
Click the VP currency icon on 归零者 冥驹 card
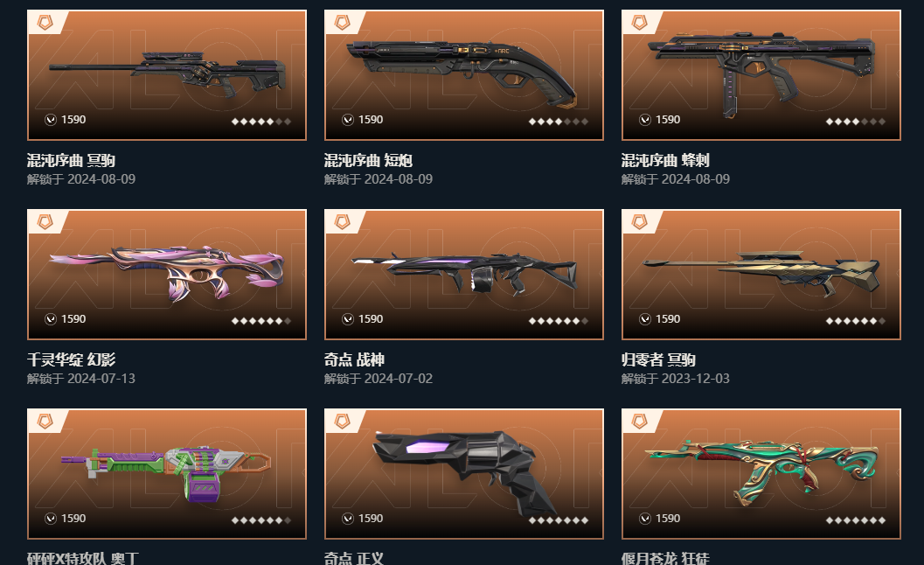point(644,319)
